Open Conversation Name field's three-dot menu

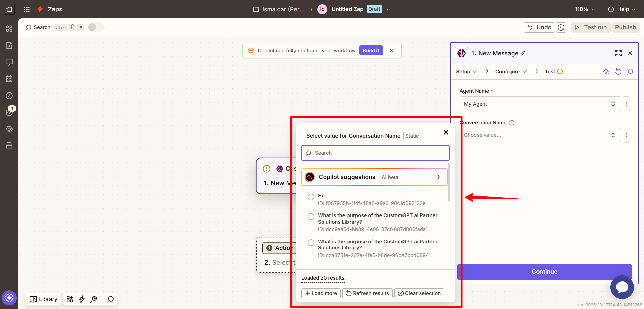626,135
